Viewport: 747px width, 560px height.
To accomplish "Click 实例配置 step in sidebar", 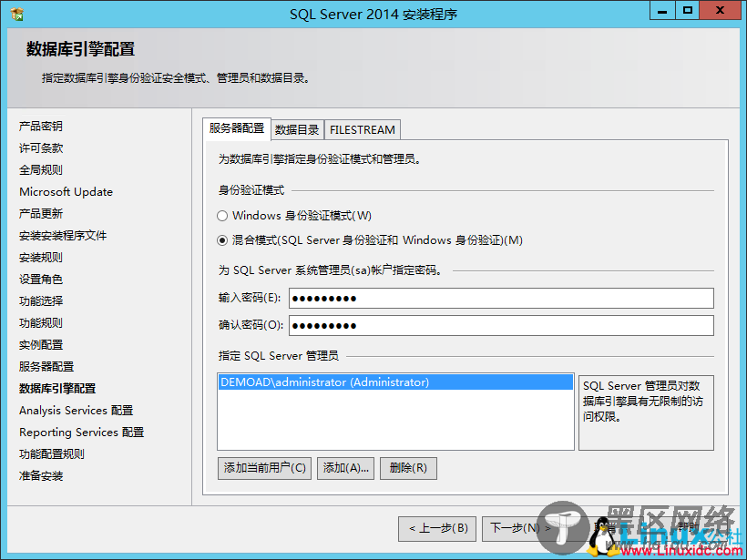I will pyautogui.click(x=41, y=345).
